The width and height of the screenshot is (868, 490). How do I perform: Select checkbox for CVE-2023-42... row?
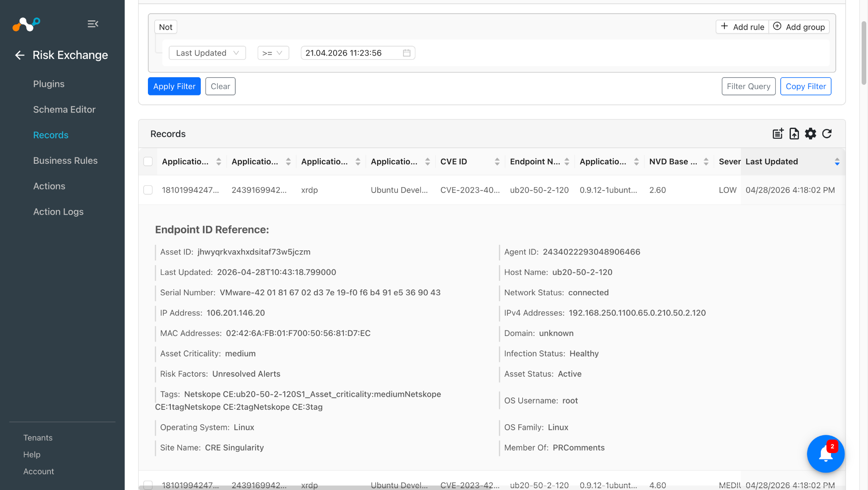tap(148, 485)
